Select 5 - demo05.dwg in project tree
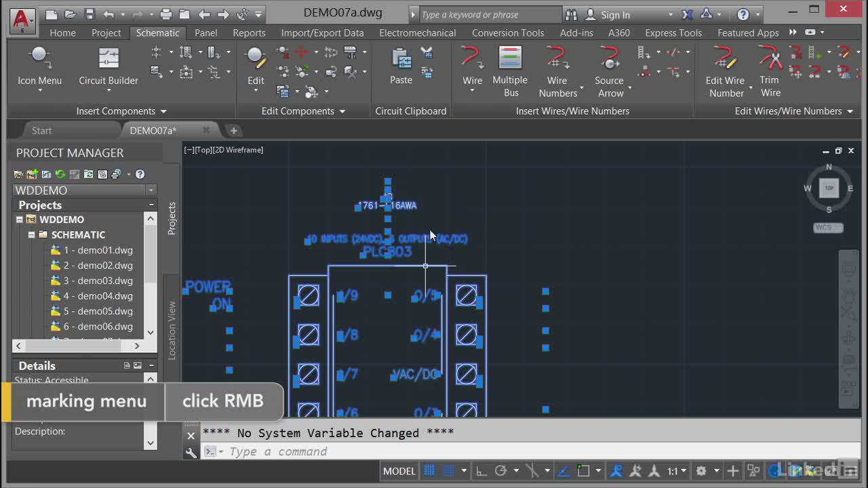Viewport: 868px width, 488px height. coord(98,311)
